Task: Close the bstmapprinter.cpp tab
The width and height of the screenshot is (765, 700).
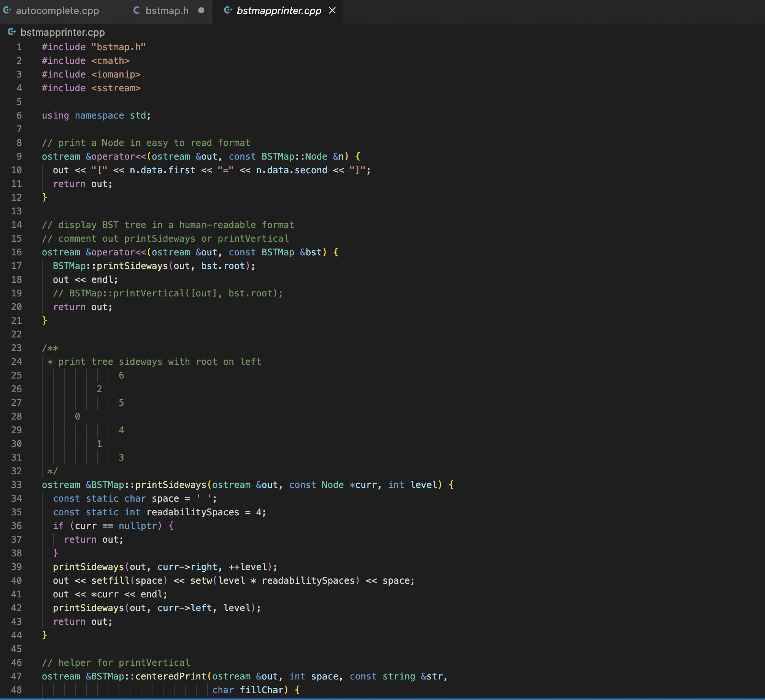Action: (x=333, y=11)
